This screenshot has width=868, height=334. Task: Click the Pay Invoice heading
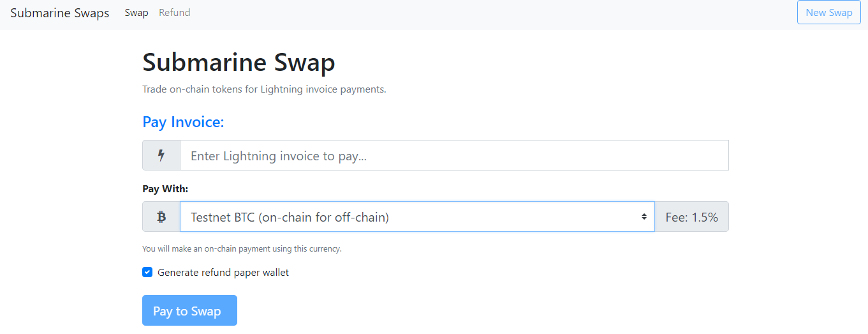click(x=183, y=122)
